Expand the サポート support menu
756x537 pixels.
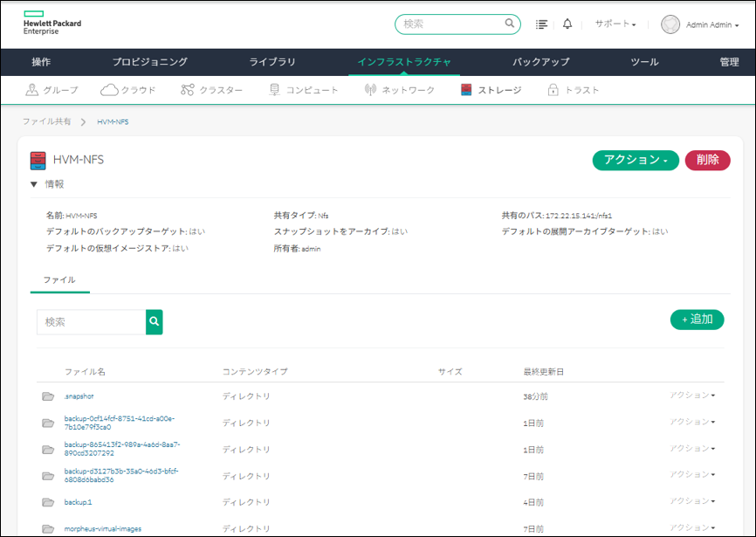point(615,24)
